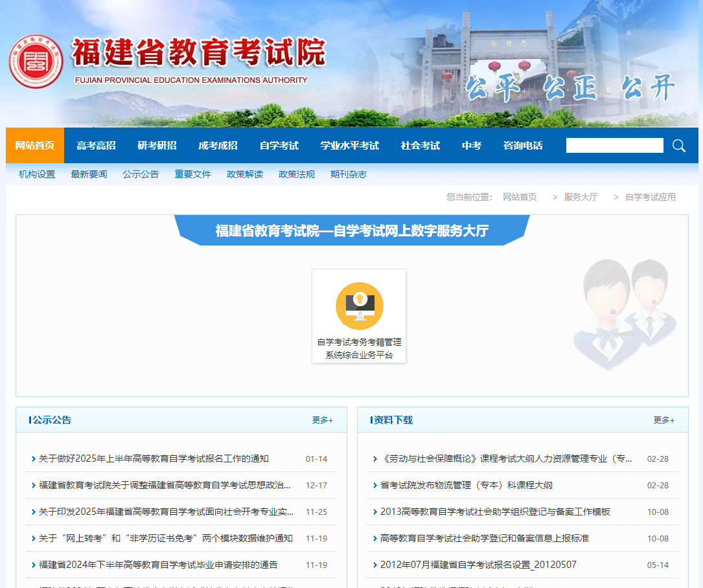Click the search magnifying glass icon
This screenshot has width=703, height=588.
pyautogui.click(x=678, y=146)
